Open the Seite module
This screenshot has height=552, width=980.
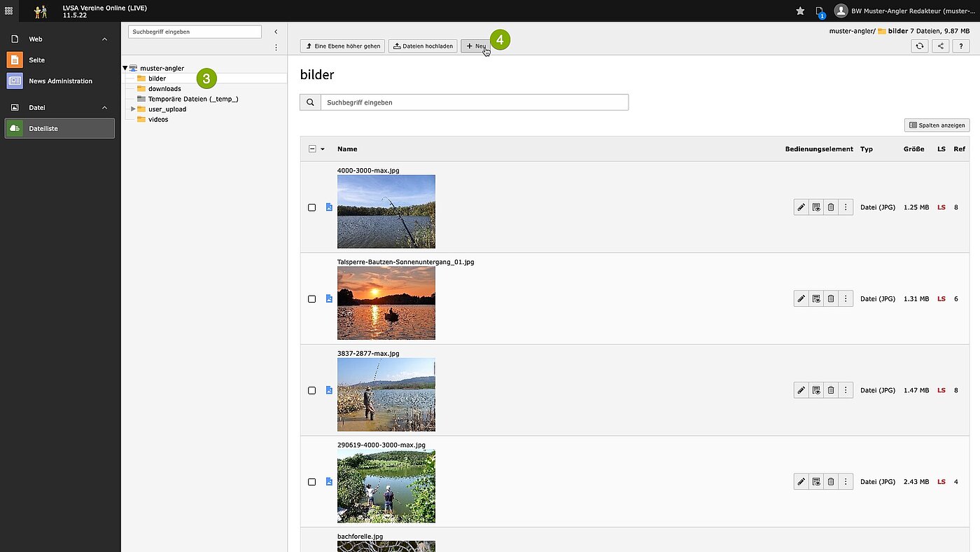[60, 60]
